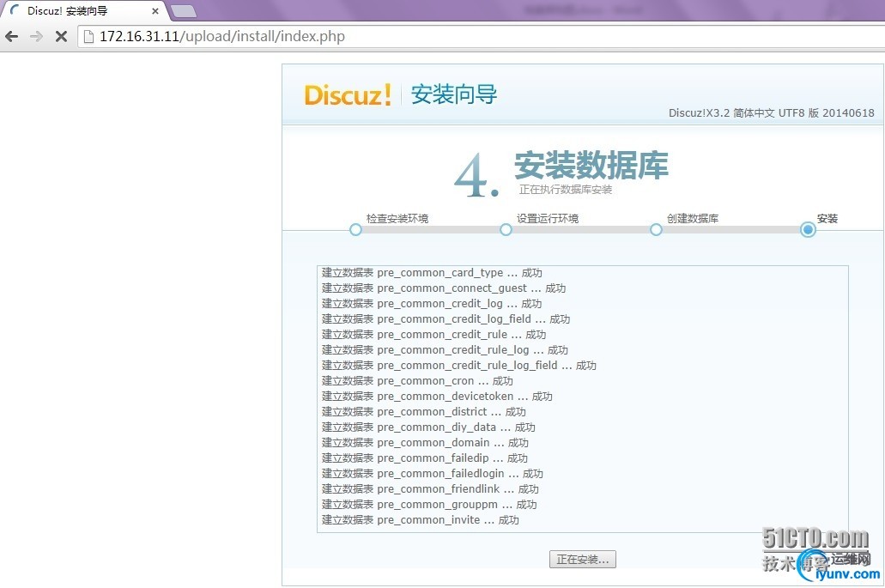The height and width of the screenshot is (588, 885).
Task: Click the 检查安装环境 step circle
Action: click(x=355, y=230)
